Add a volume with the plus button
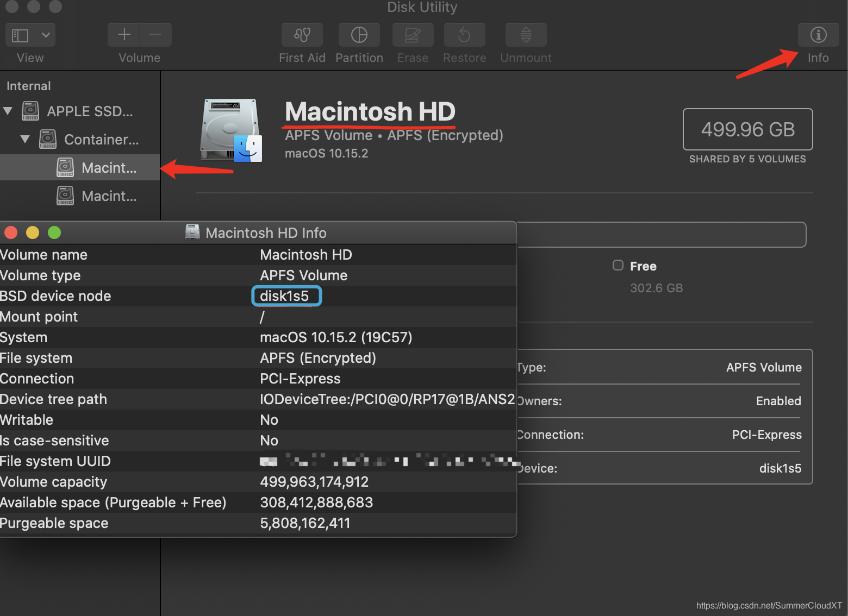848x616 pixels. (x=124, y=35)
